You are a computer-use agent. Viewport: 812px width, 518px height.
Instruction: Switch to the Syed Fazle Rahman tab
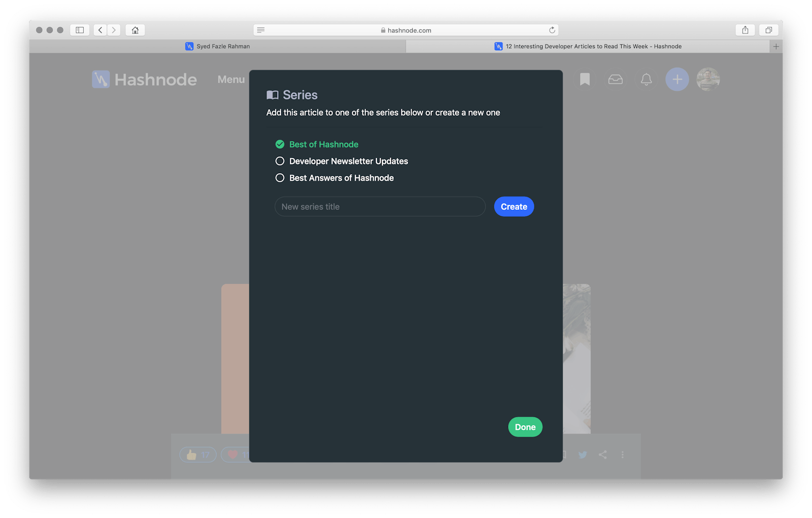point(218,46)
